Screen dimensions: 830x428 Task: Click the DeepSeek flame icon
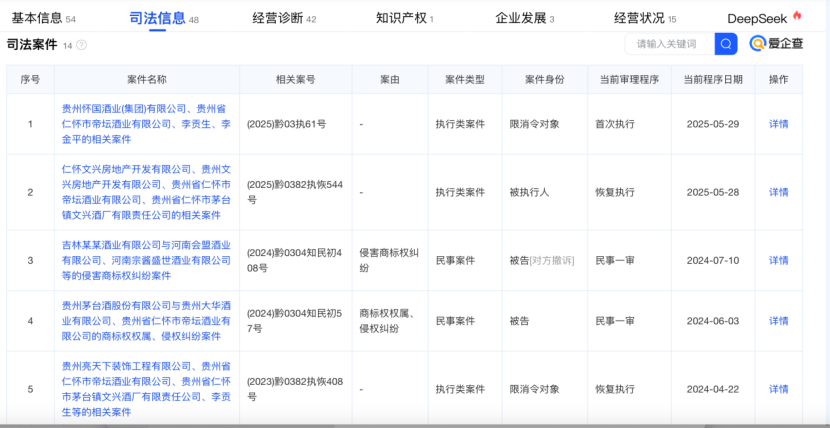[797, 17]
